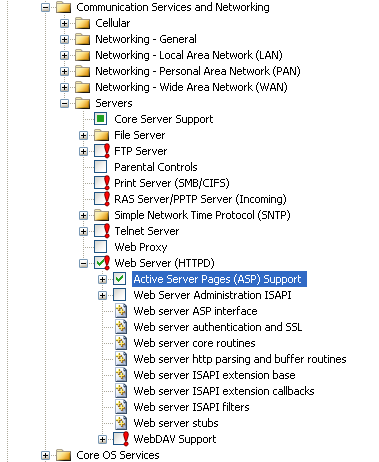379x462 pixels.
Task: Click the Core OS Services folder icon
Action: [x=63, y=455]
